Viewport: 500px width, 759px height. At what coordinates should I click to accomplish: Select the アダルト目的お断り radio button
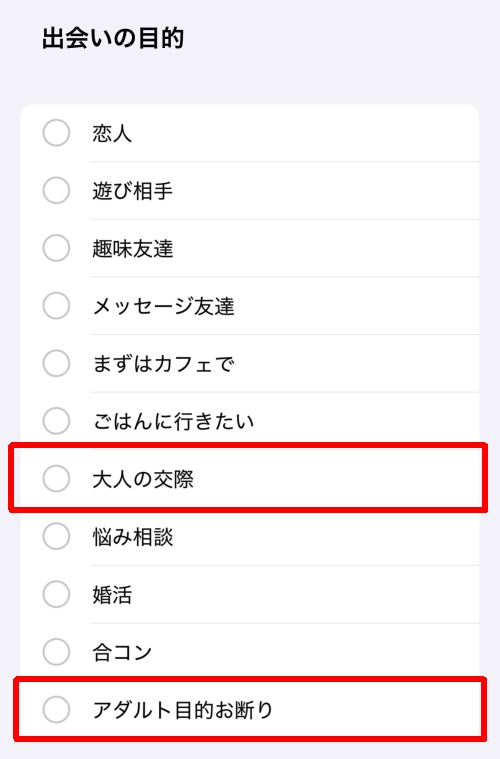[x=56, y=709]
